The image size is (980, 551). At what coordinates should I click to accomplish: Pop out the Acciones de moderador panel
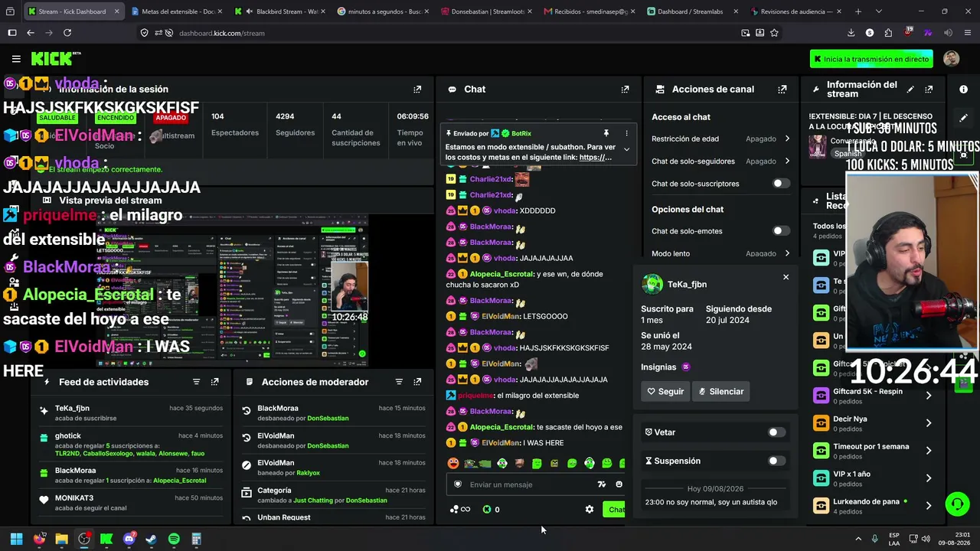[x=417, y=382]
